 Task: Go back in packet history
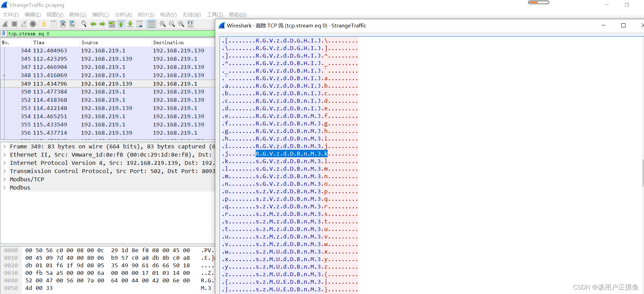[93, 24]
